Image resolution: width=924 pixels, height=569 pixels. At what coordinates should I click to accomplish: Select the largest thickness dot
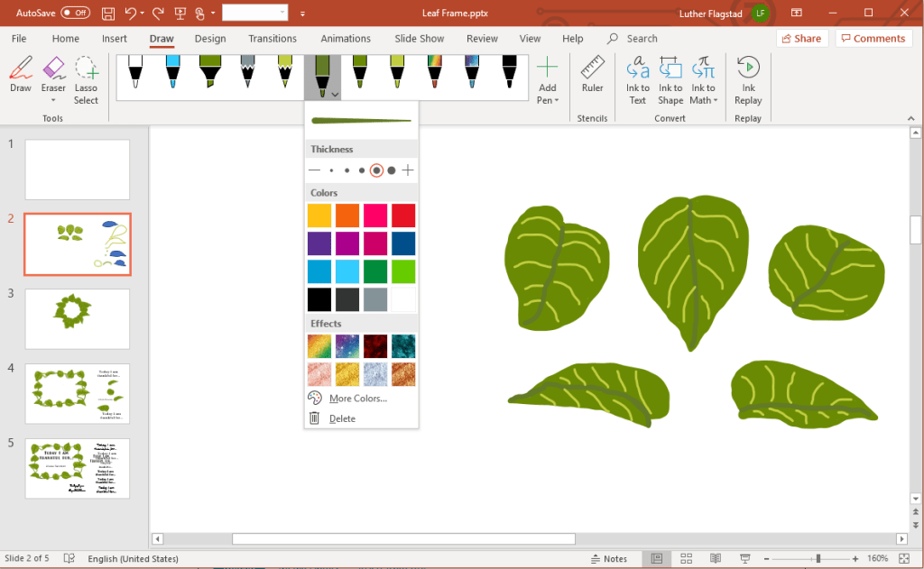click(392, 170)
